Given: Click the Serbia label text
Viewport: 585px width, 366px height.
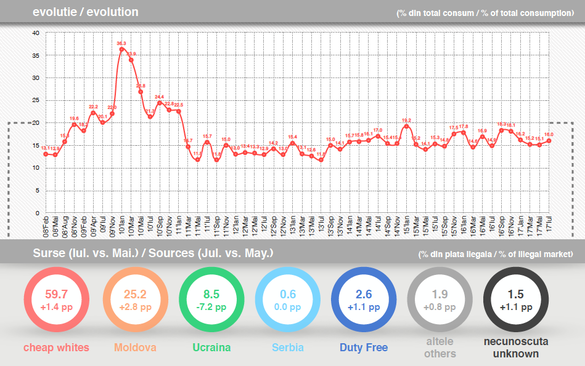Looking at the screenshot, I should pyautogui.click(x=288, y=347).
